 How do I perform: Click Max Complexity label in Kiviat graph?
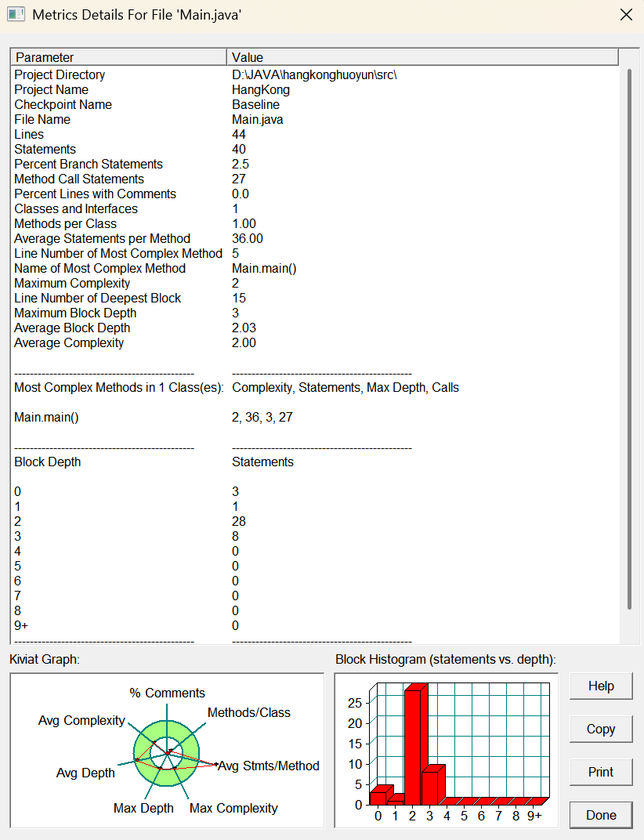pyautogui.click(x=233, y=809)
